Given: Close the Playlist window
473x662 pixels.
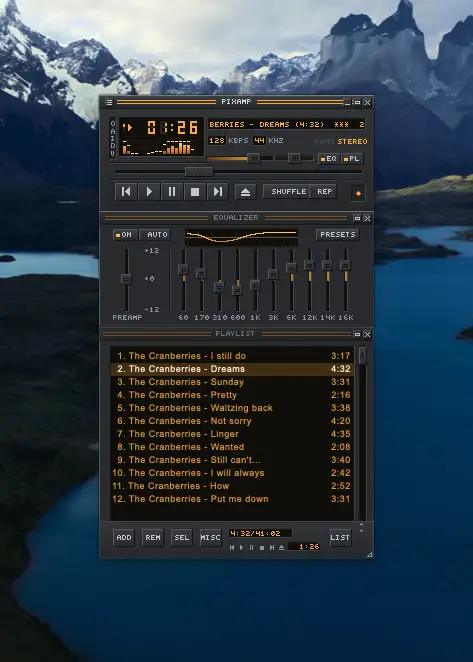Looking at the screenshot, I should (367, 334).
